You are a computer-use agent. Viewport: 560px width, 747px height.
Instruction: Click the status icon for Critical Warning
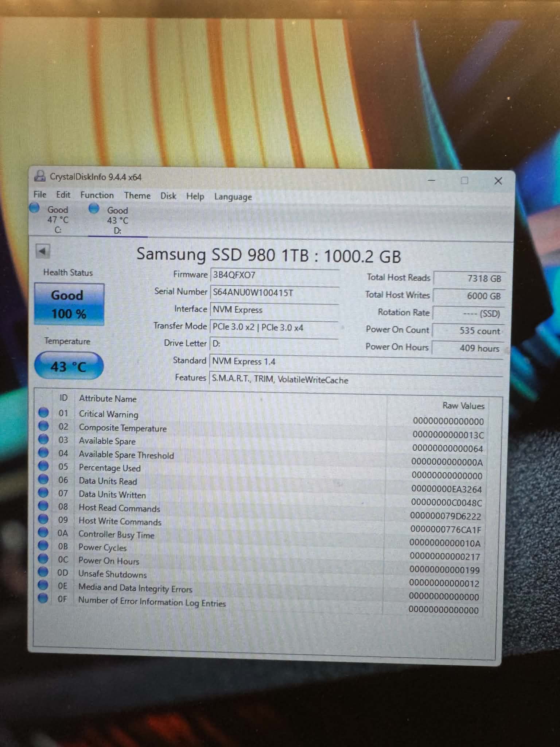(43, 413)
